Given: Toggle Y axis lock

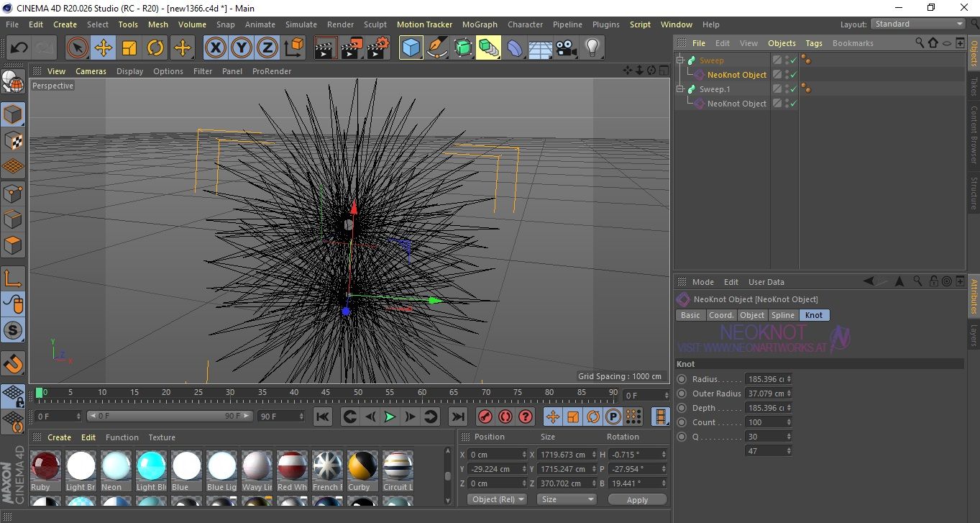Looking at the screenshot, I should (x=242, y=48).
